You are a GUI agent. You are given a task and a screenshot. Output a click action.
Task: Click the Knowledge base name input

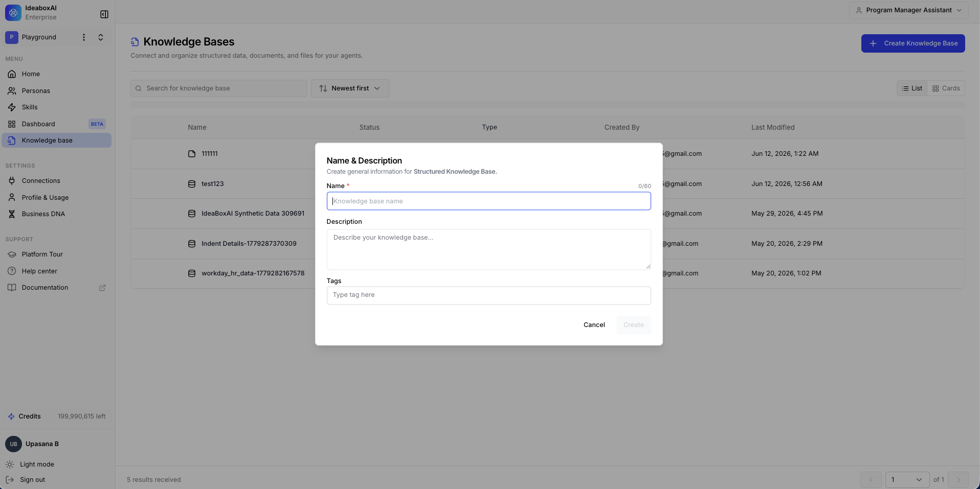[x=488, y=201]
